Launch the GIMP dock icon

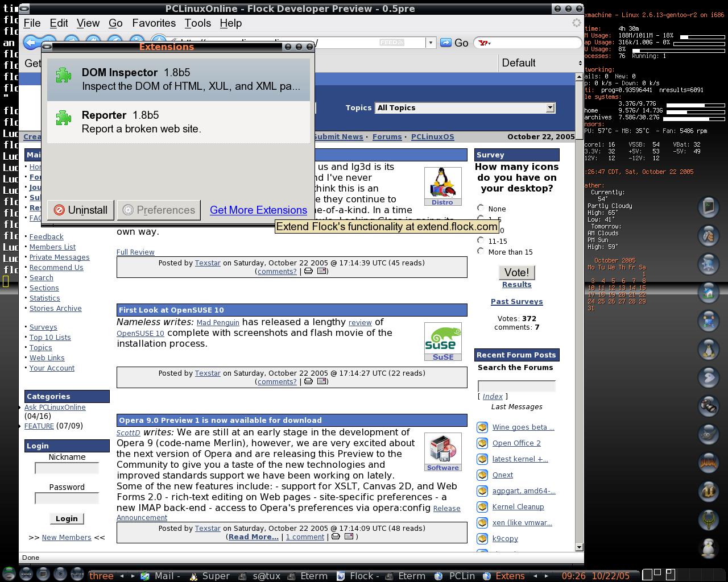(x=709, y=434)
